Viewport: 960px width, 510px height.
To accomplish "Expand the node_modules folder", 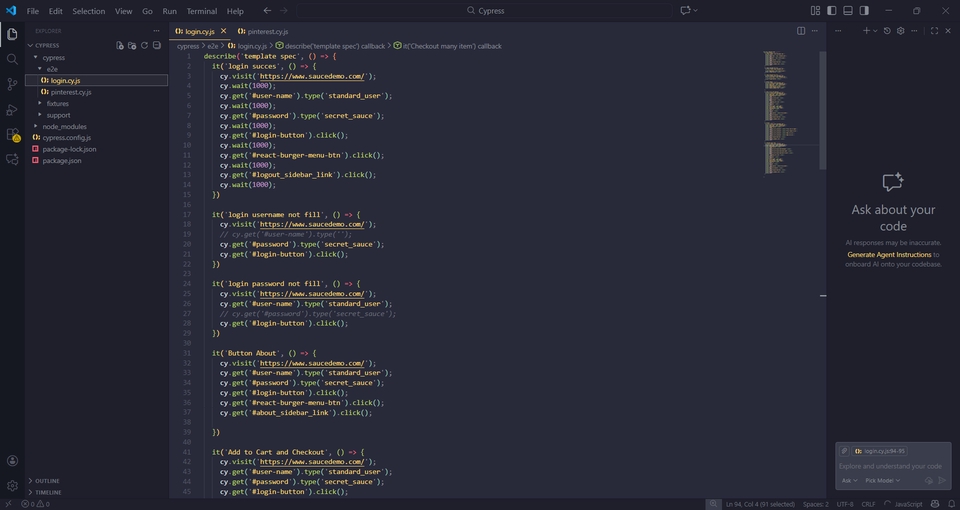I will pyautogui.click(x=64, y=126).
